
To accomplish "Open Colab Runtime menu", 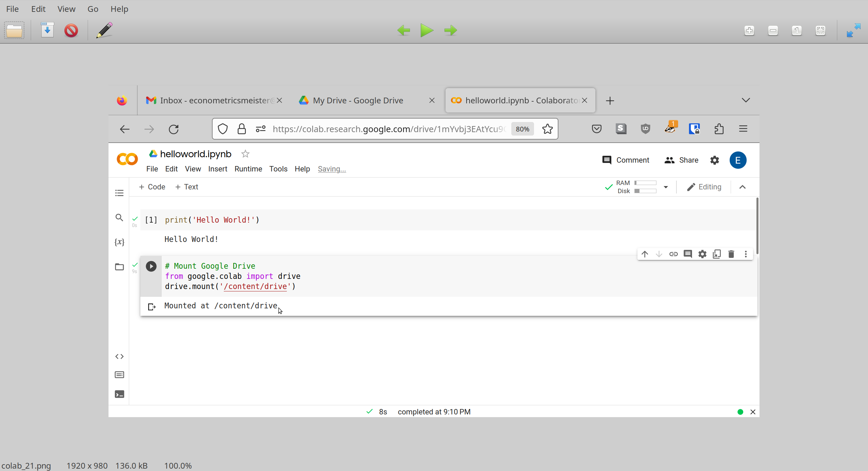I will [x=248, y=169].
